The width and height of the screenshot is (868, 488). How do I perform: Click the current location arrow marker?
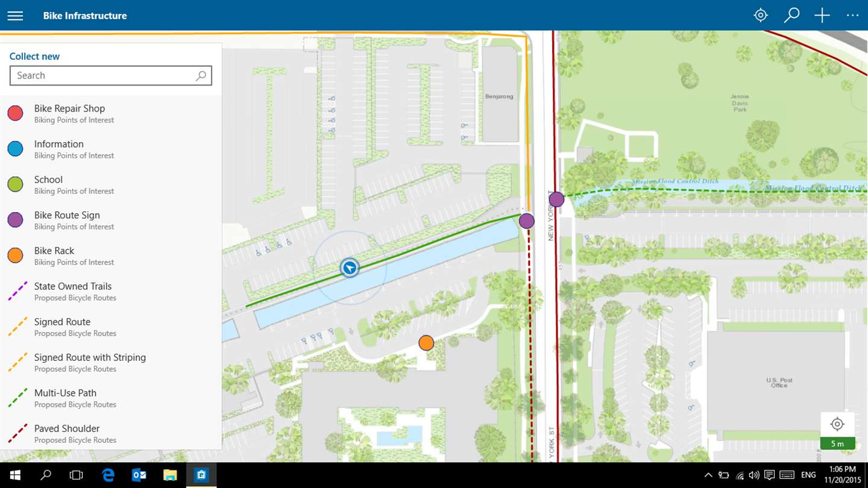349,267
